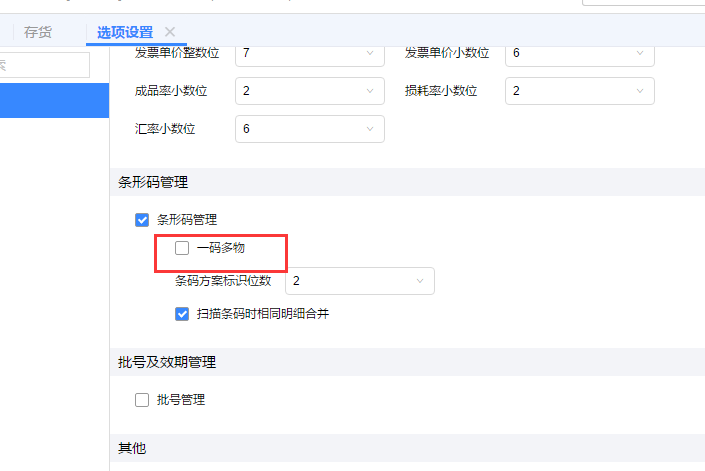Close the 选项设置 tab
The image size is (705, 471).
click(x=170, y=32)
